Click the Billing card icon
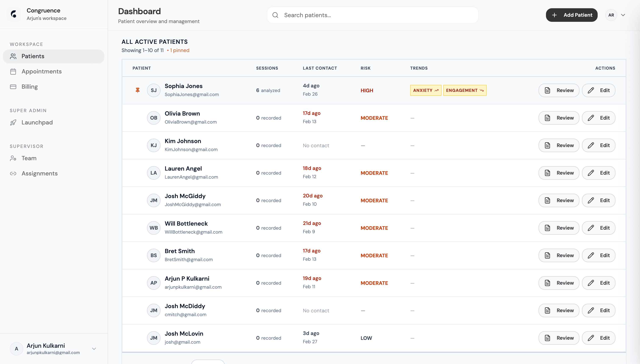Image resolution: width=640 pixels, height=364 pixels. click(14, 87)
